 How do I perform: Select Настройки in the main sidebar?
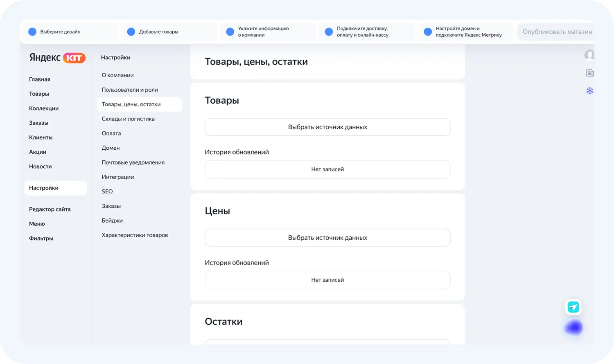(56, 188)
